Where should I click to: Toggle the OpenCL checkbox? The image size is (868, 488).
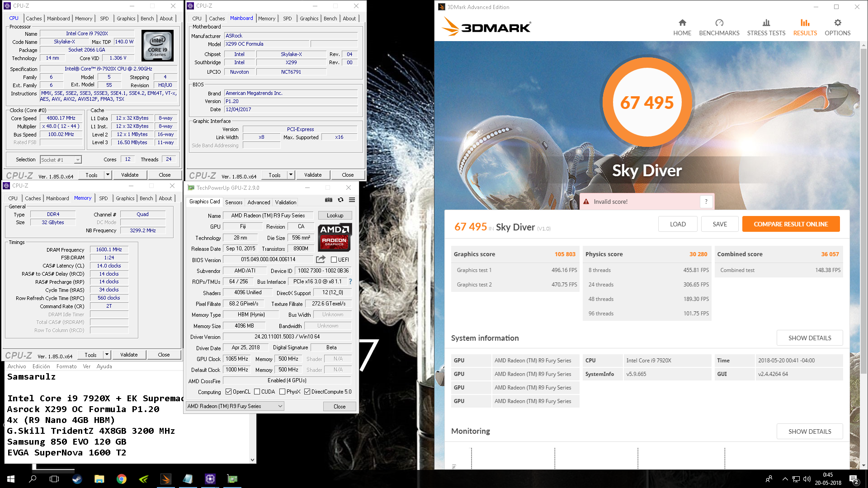click(228, 392)
